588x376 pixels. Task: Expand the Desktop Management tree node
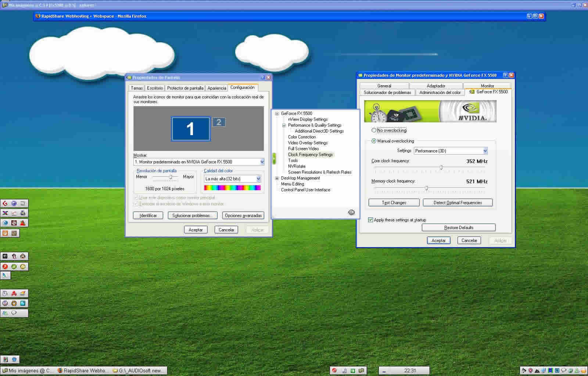click(277, 178)
